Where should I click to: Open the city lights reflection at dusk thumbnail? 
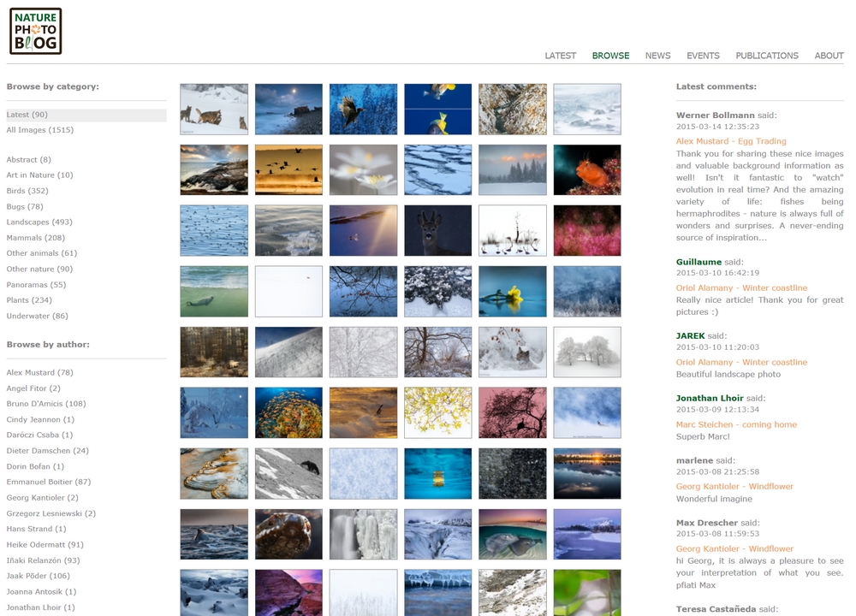(587, 474)
